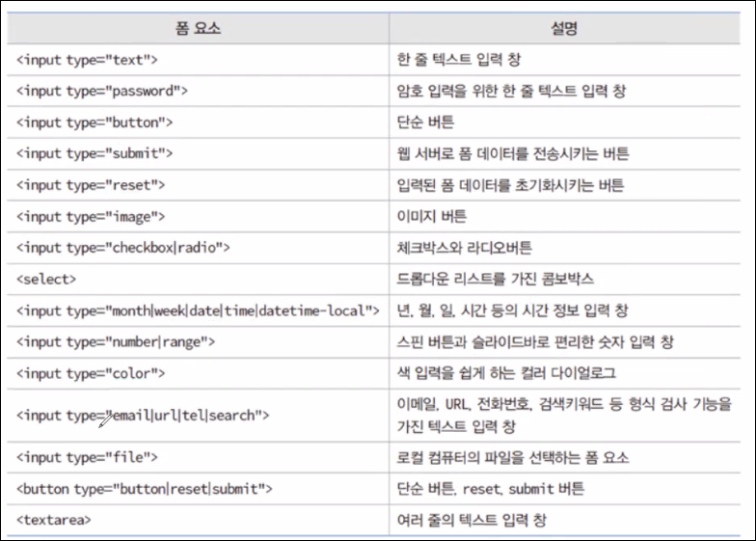Viewport: 756px width, 541px height.
Task: Click '년, 월, 일, 시간 등의 시간 정보 입력 창'
Action: 512,311
